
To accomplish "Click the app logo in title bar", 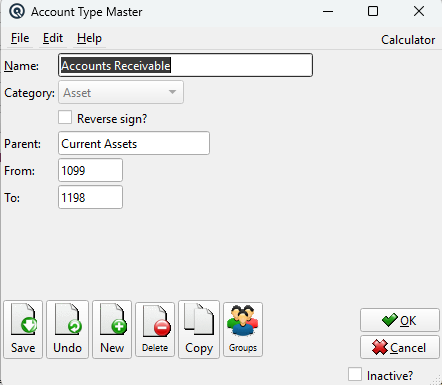I will point(17,12).
